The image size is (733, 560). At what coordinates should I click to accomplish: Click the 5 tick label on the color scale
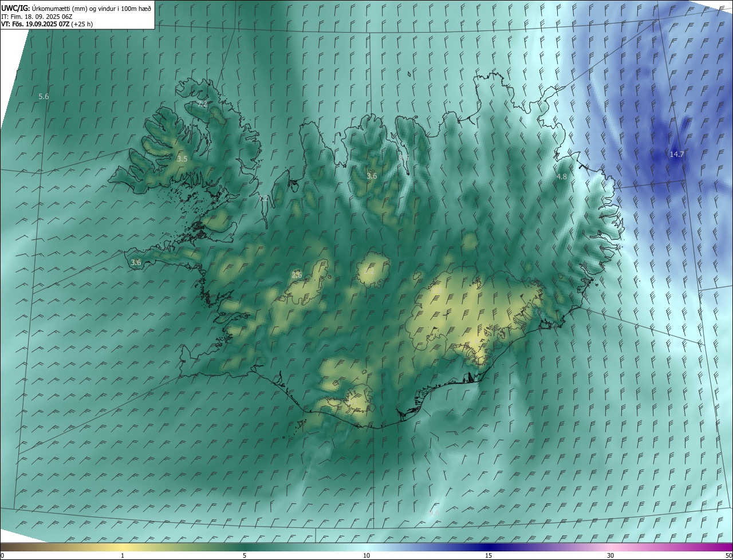pyautogui.click(x=245, y=556)
